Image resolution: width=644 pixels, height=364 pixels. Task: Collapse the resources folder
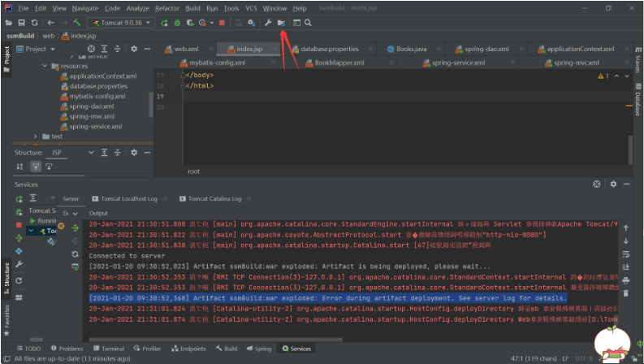coord(45,66)
